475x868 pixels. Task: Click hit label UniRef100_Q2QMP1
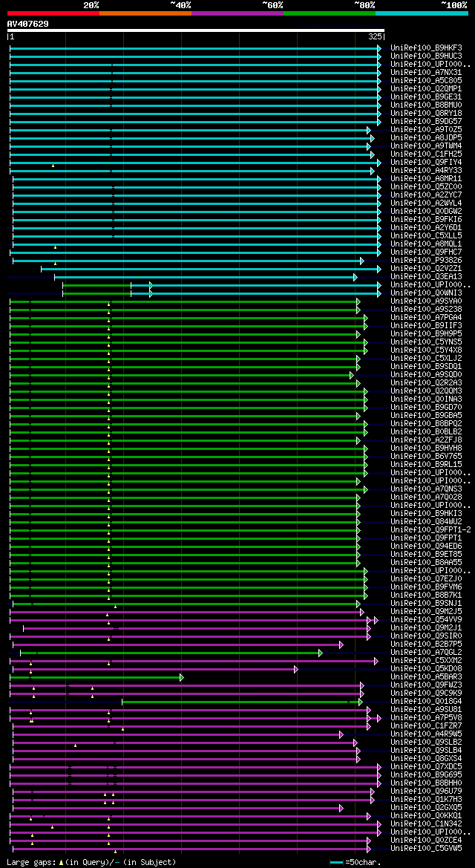(x=426, y=88)
